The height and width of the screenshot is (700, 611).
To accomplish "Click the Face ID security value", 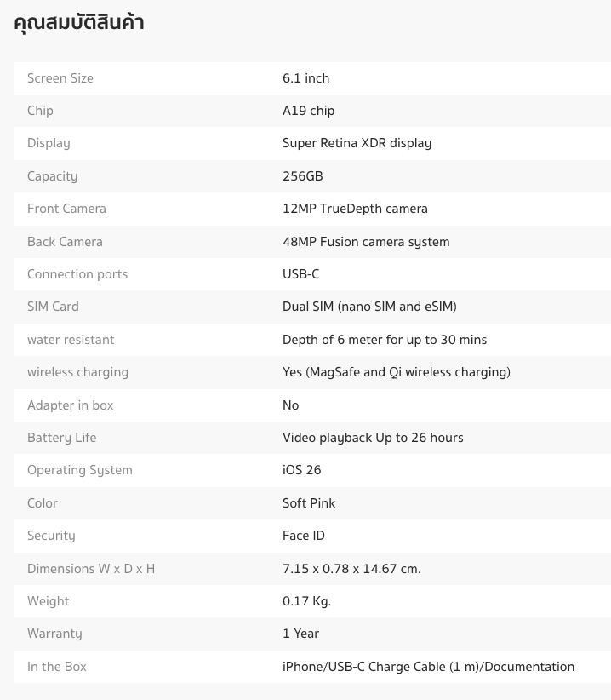I will tap(304, 536).
